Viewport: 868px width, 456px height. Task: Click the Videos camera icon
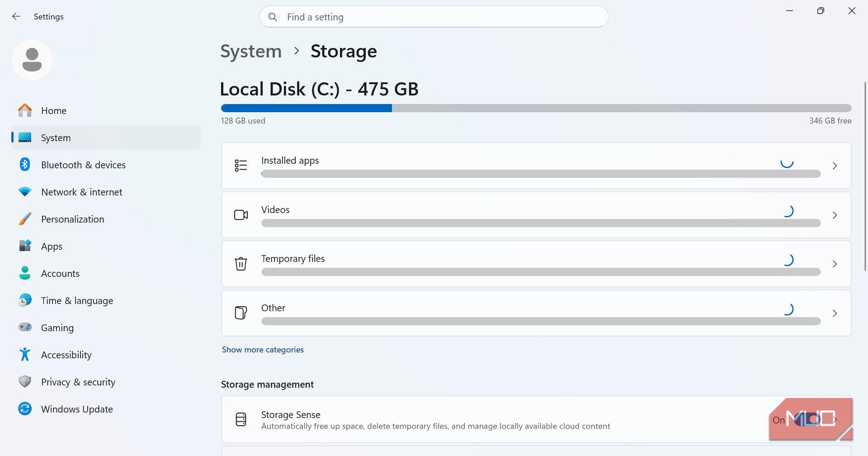pyautogui.click(x=241, y=215)
